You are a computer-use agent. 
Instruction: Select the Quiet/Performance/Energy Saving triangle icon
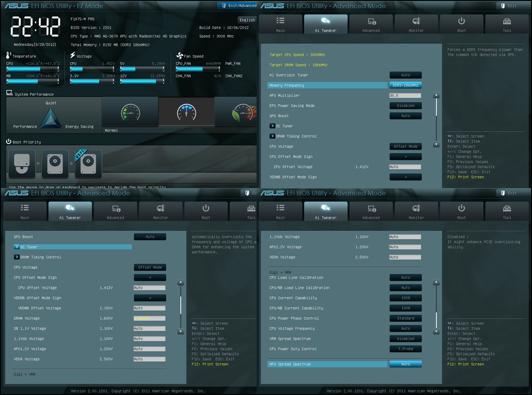[x=51, y=118]
